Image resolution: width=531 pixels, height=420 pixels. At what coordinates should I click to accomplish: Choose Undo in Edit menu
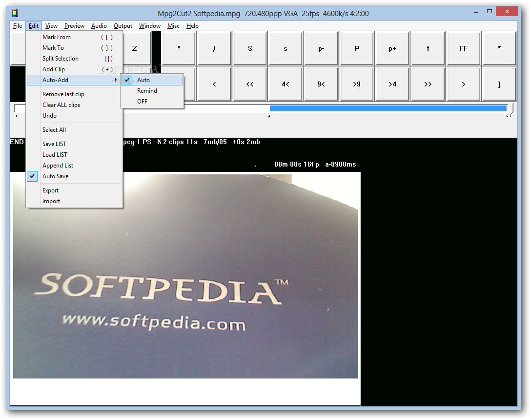click(75, 116)
